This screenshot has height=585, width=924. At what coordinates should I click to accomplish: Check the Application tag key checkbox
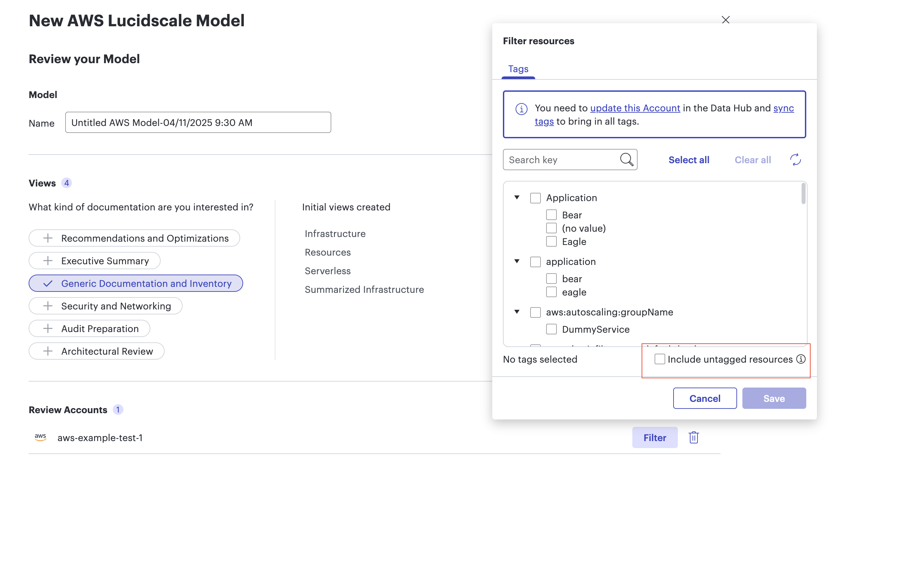click(x=535, y=198)
